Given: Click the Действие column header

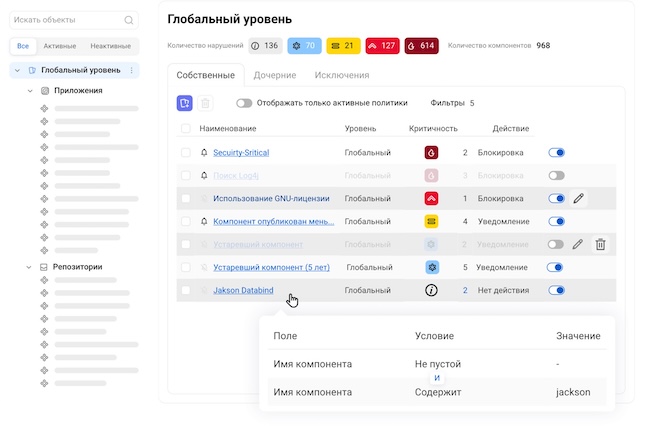Looking at the screenshot, I should click(511, 128).
